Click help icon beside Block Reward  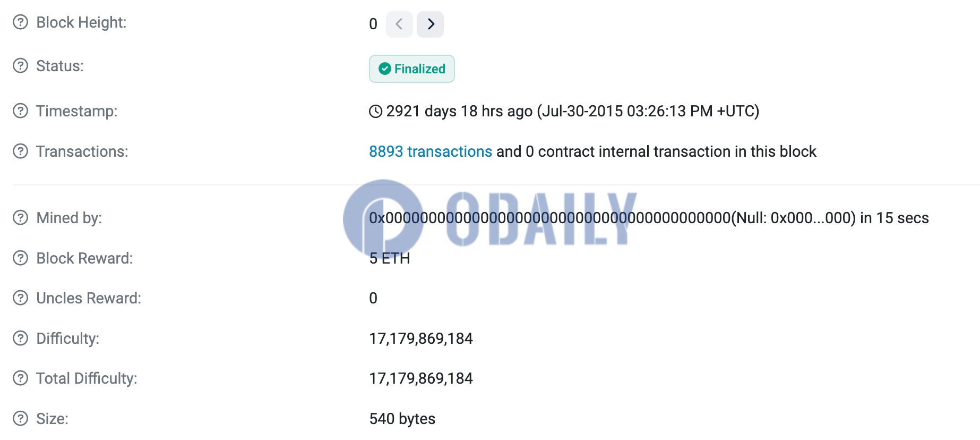tap(20, 258)
